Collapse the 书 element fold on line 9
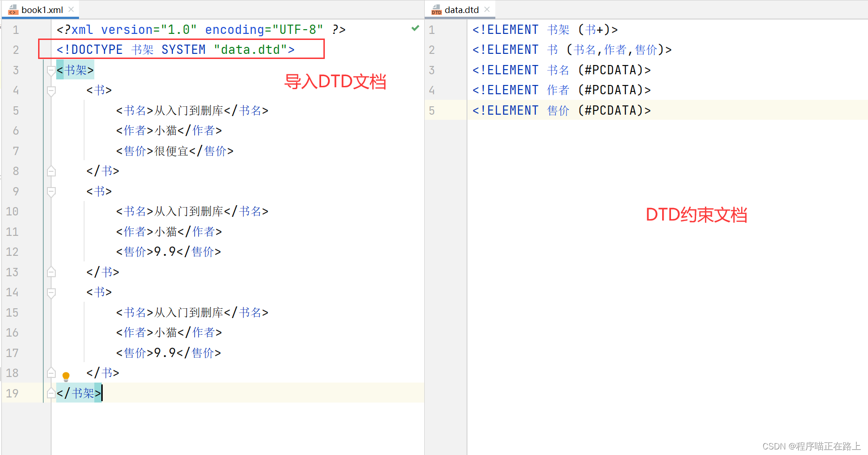The height and width of the screenshot is (455, 868). tap(51, 191)
